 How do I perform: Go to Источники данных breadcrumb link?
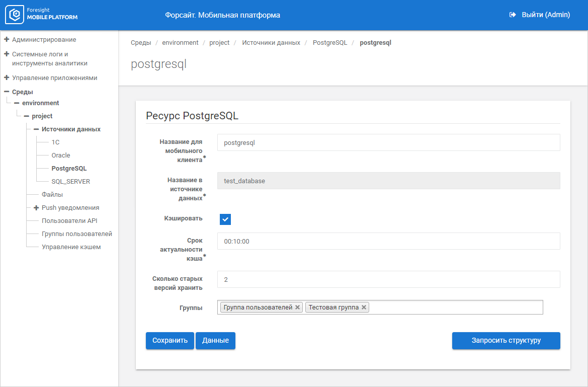pyautogui.click(x=271, y=43)
